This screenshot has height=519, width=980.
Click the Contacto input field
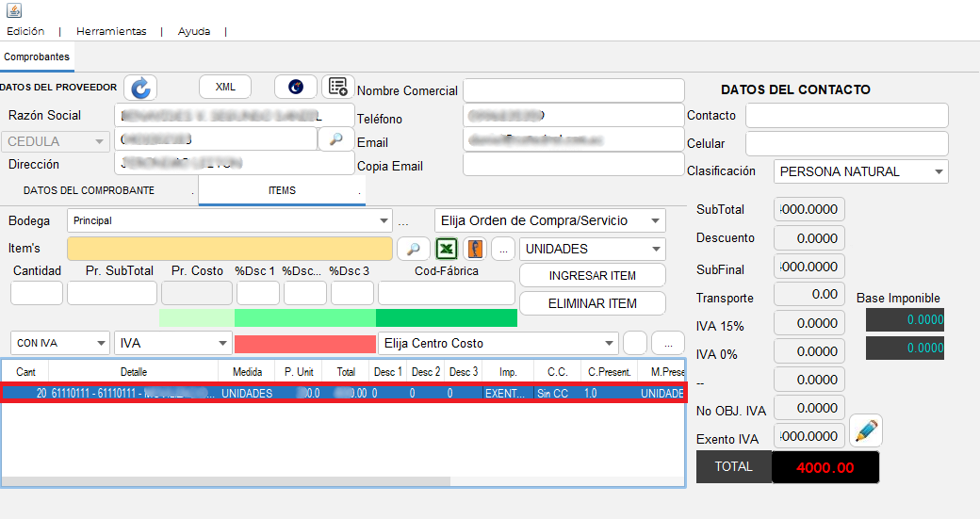(847, 116)
